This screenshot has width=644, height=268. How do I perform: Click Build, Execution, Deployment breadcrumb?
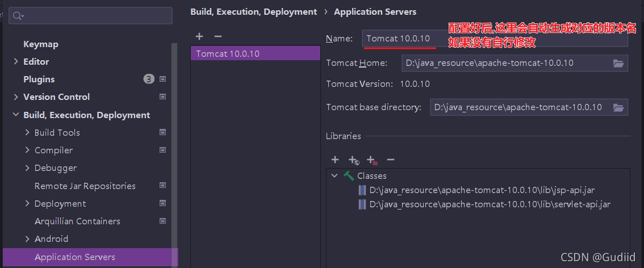click(x=253, y=12)
